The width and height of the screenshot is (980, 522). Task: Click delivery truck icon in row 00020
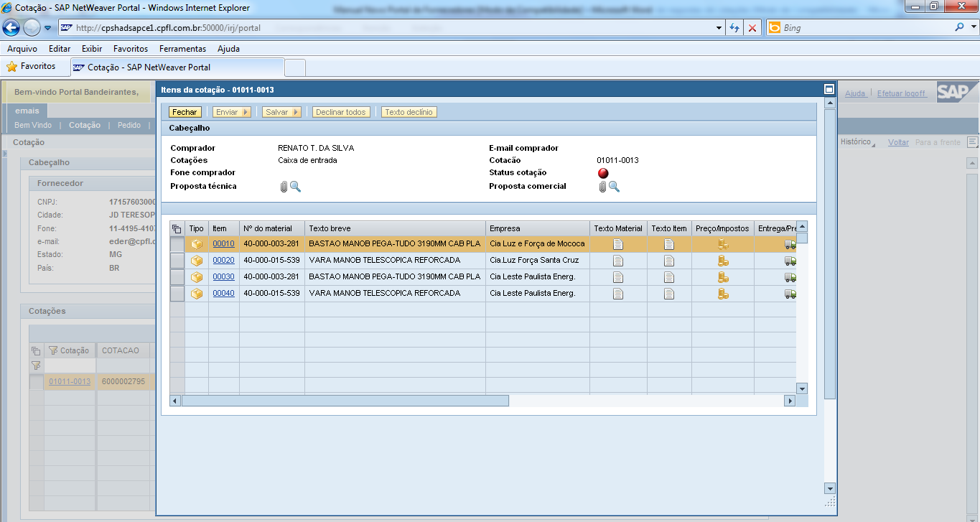coord(790,261)
